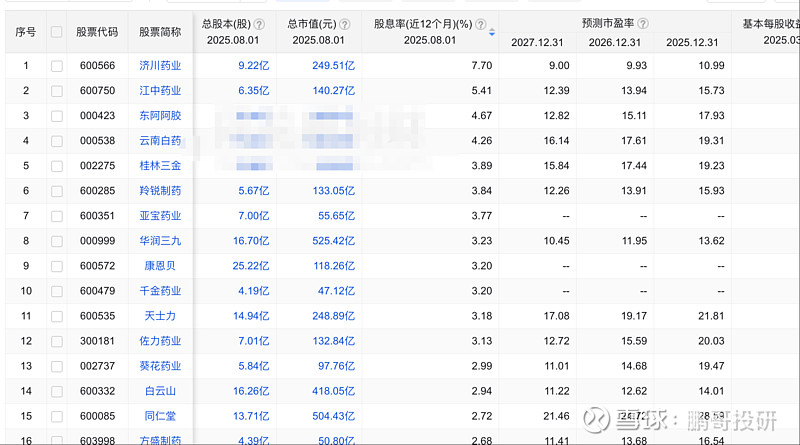Click 千金药业 market cap 47.12亿

coord(336,290)
